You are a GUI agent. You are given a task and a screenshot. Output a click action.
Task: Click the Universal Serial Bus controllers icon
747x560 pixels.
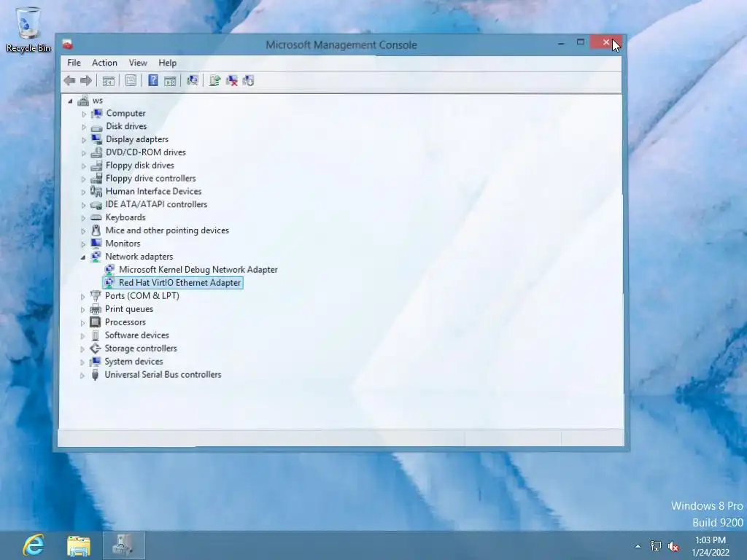coord(95,375)
